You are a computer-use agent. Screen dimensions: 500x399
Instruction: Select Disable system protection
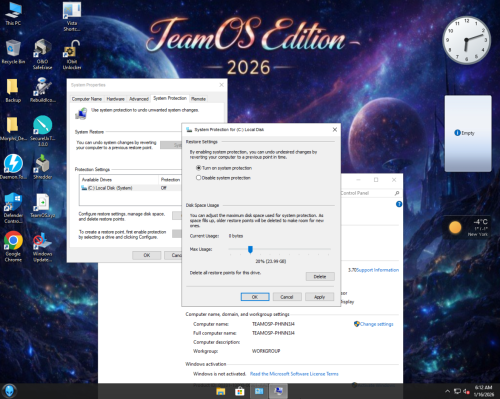point(223,178)
